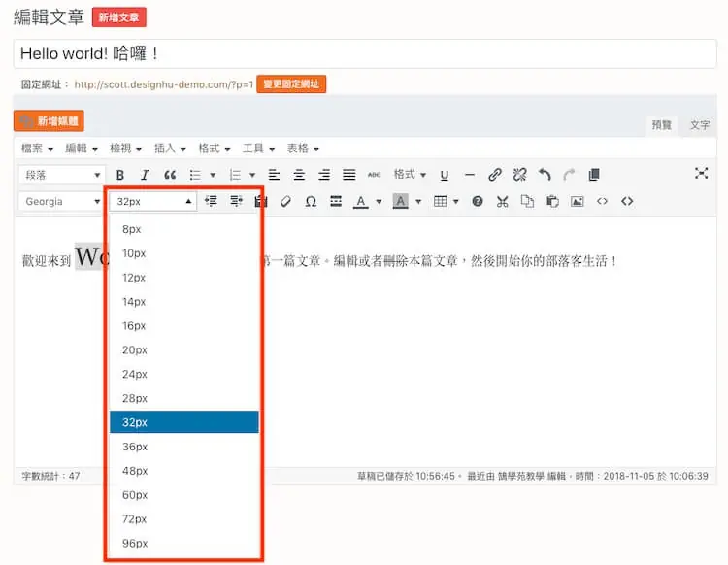Screen dimensions: 728x565
Task: Copy selected text
Action: coord(527,201)
